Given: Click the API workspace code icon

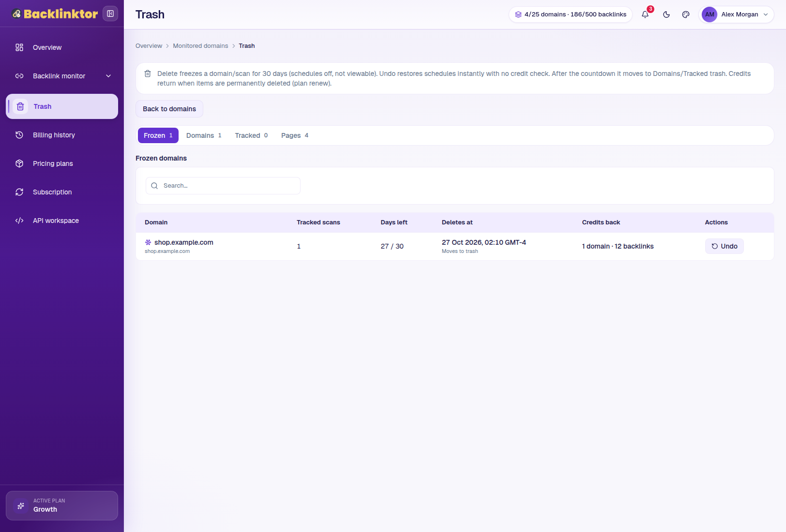Looking at the screenshot, I should pyautogui.click(x=19, y=221).
